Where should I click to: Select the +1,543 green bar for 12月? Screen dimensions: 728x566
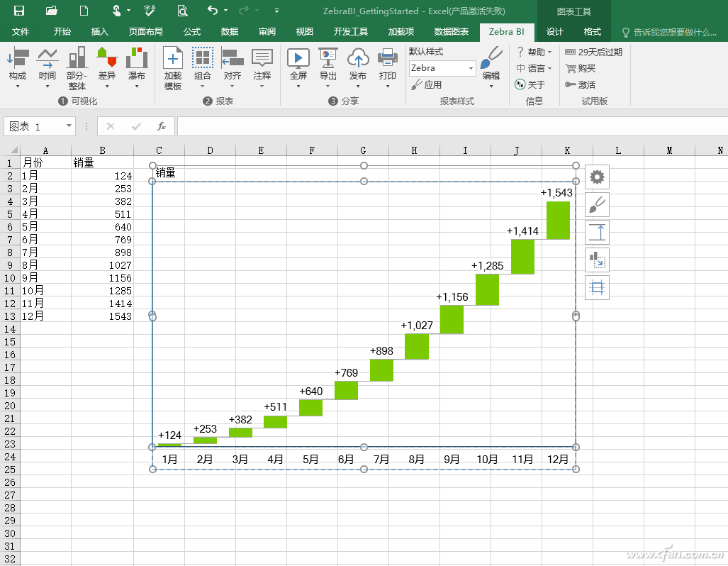pos(558,221)
